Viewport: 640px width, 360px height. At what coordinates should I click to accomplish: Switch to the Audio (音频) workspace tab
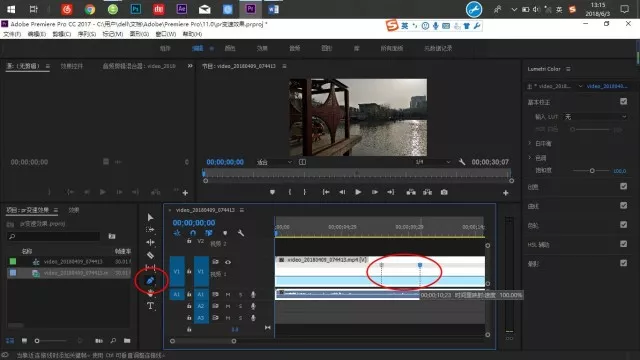point(294,48)
